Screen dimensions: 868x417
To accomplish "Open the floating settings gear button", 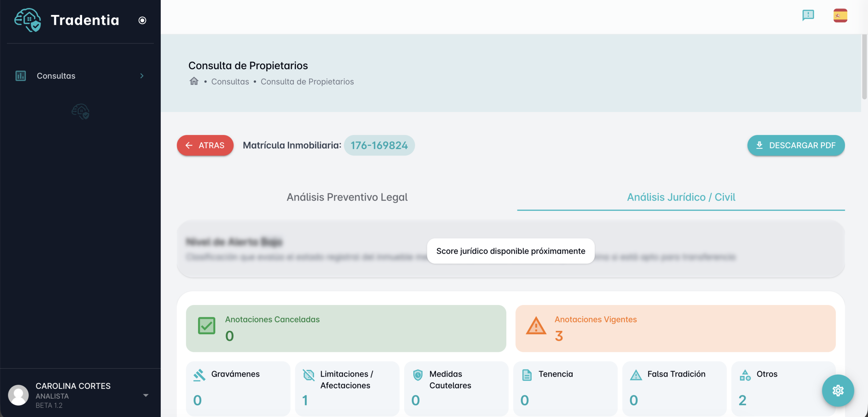I will click(x=838, y=391).
